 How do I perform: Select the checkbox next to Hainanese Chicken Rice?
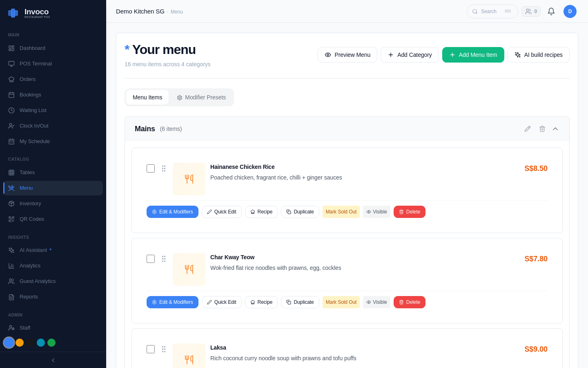(x=151, y=168)
